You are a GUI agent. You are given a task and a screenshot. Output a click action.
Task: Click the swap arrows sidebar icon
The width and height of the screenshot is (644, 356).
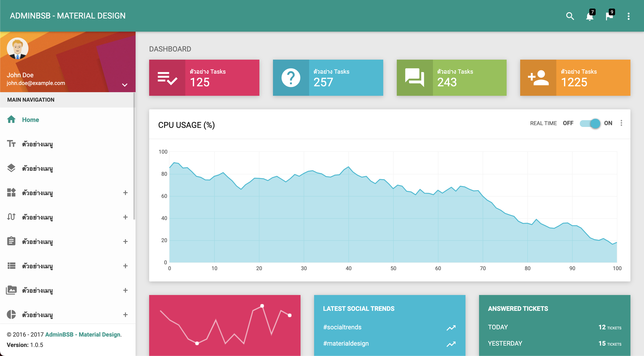pyautogui.click(x=11, y=217)
